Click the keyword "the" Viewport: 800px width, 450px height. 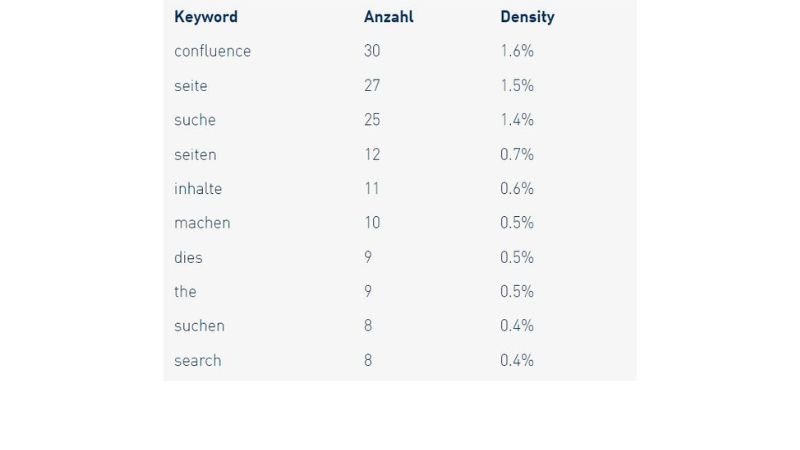(185, 292)
